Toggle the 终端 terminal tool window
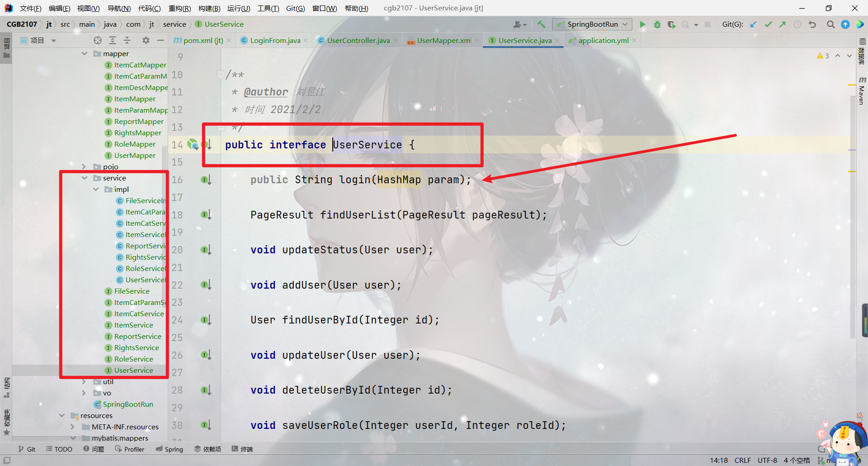The width and height of the screenshot is (868, 466). [242, 449]
